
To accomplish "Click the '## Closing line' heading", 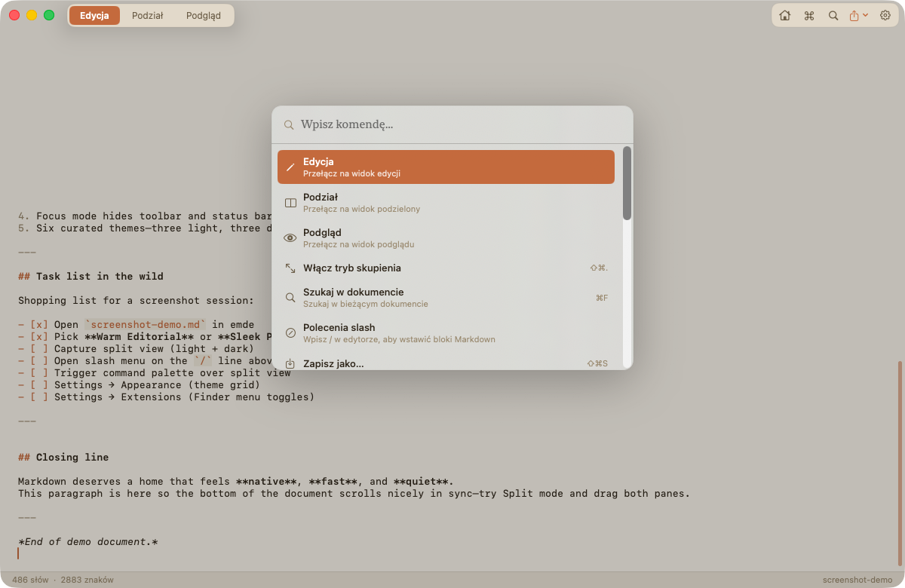I will click(63, 457).
